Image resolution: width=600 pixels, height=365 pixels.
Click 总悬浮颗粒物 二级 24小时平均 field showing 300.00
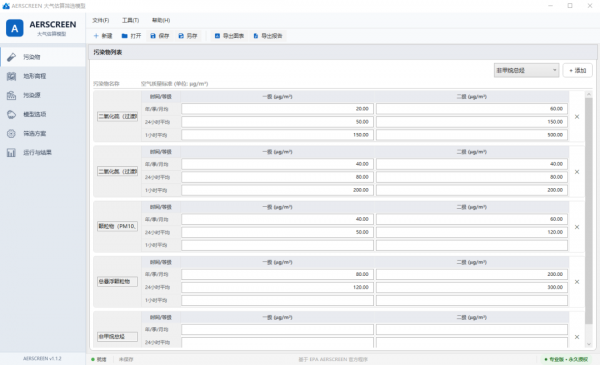coord(472,287)
